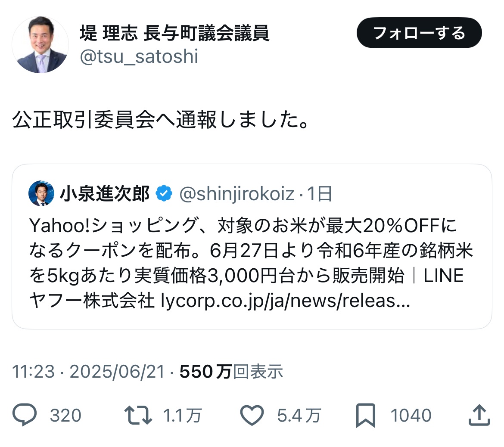Click the 1.1万 reposts count
Viewport: 504px width, 447px height.
pyautogui.click(x=182, y=416)
